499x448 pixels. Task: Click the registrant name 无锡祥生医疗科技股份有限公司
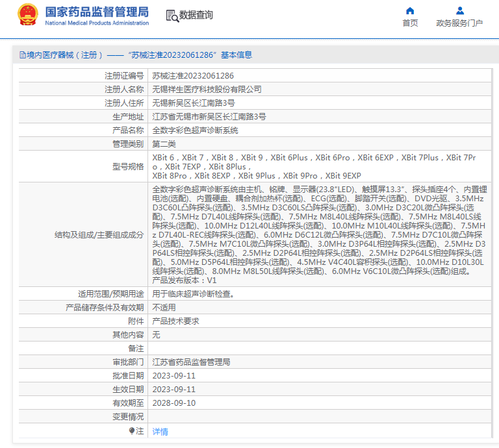(x=207, y=89)
